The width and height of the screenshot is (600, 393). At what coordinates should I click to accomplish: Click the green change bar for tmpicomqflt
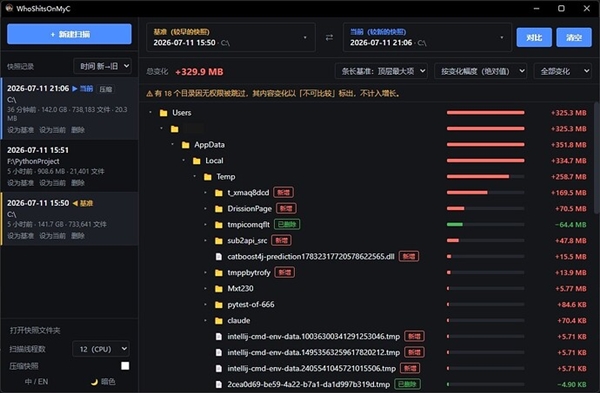(x=455, y=225)
